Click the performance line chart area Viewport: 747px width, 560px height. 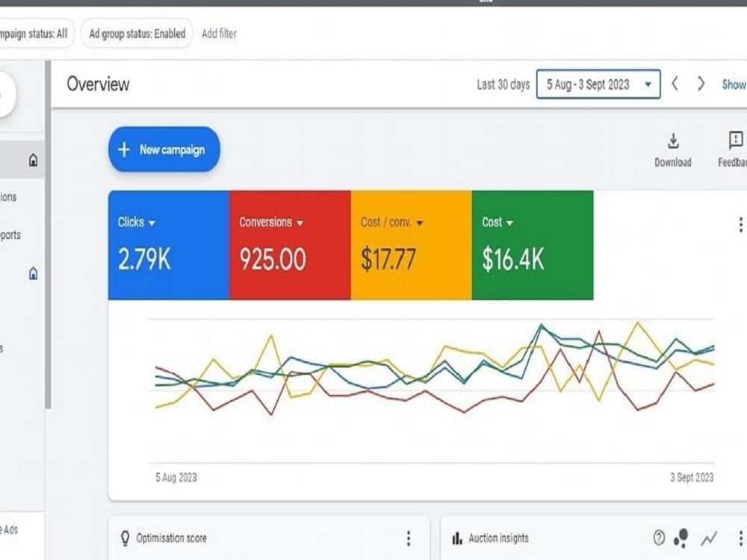click(431, 391)
